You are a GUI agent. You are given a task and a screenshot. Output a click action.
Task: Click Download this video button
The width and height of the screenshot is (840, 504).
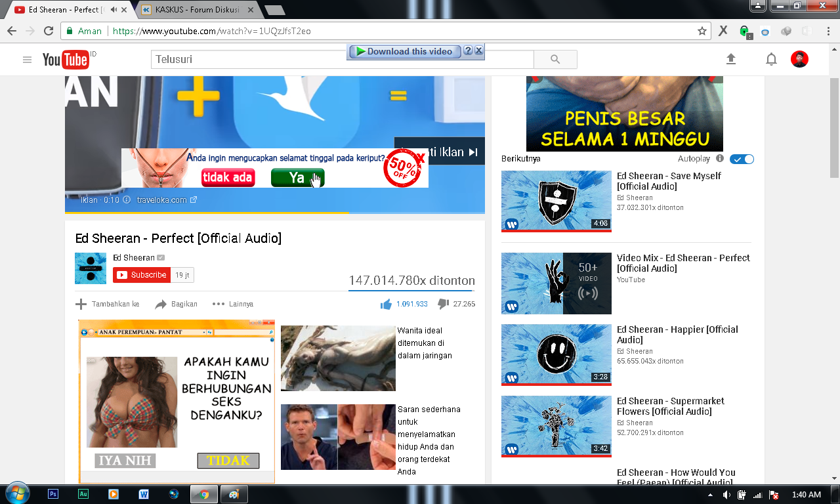click(404, 51)
